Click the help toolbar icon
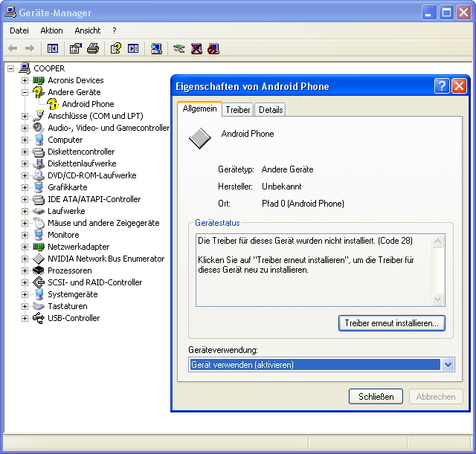The height and width of the screenshot is (454, 476). [x=115, y=48]
